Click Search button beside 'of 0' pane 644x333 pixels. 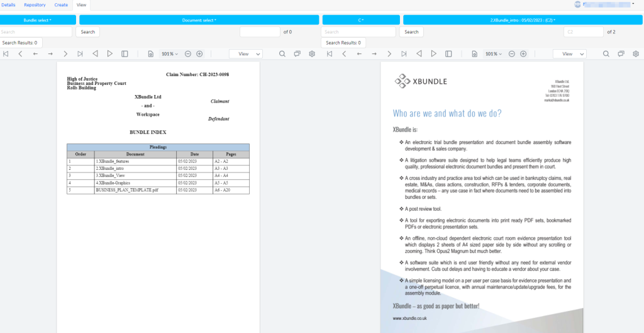tap(88, 31)
